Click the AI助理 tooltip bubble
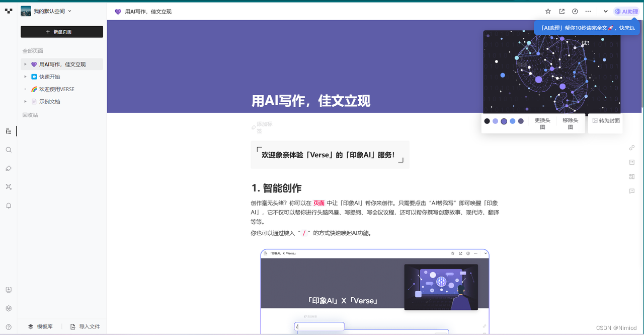The image size is (644, 335). [587, 28]
